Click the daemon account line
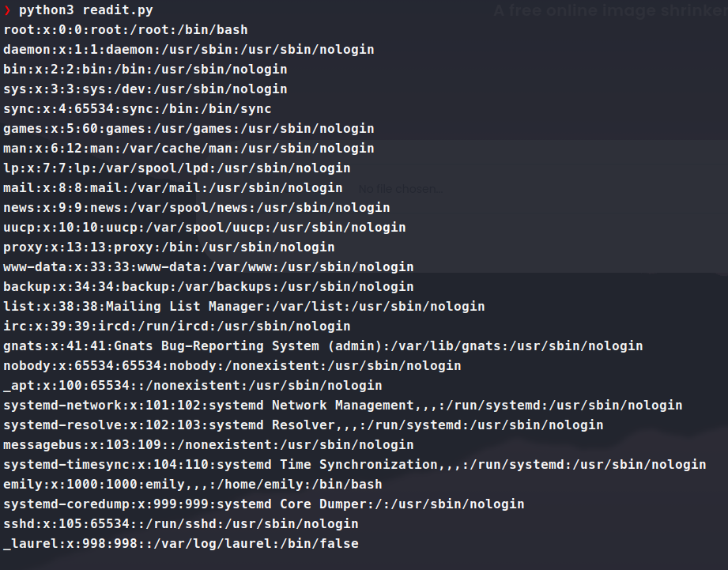 point(188,50)
